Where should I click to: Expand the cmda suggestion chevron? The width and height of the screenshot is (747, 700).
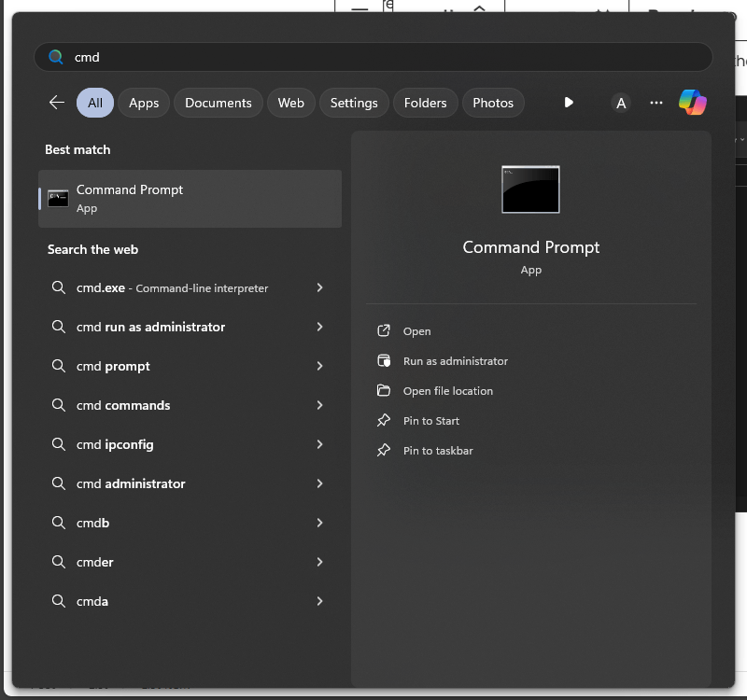point(319,601)
